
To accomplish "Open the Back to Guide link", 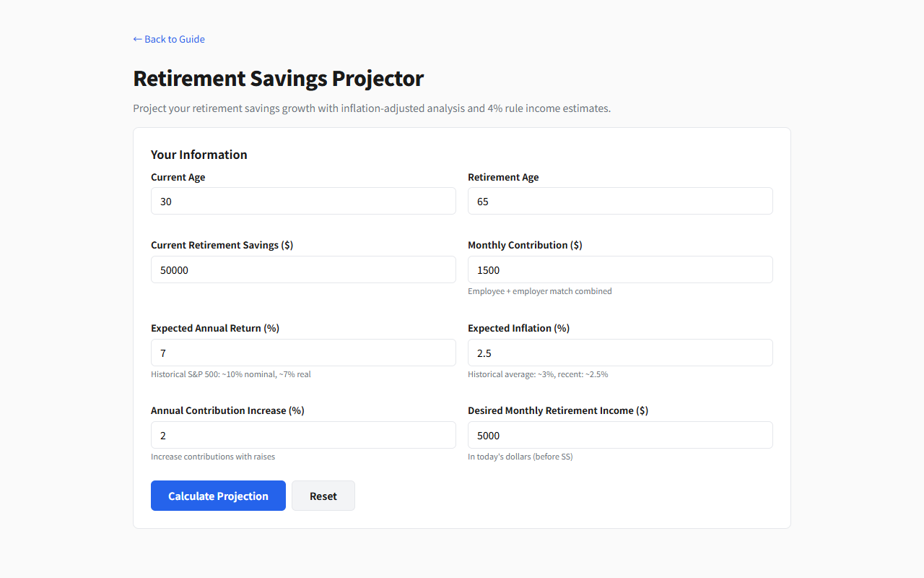I will click(x=169, y=39).
